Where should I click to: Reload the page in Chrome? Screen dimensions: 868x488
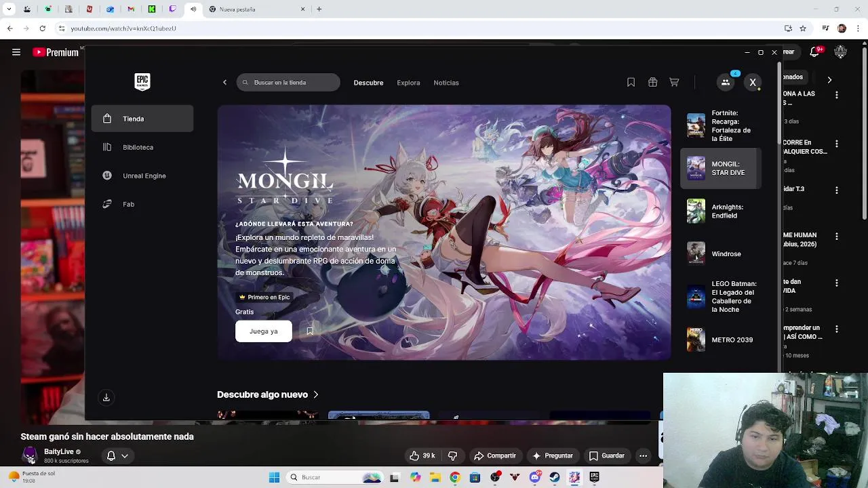(42, 28)
